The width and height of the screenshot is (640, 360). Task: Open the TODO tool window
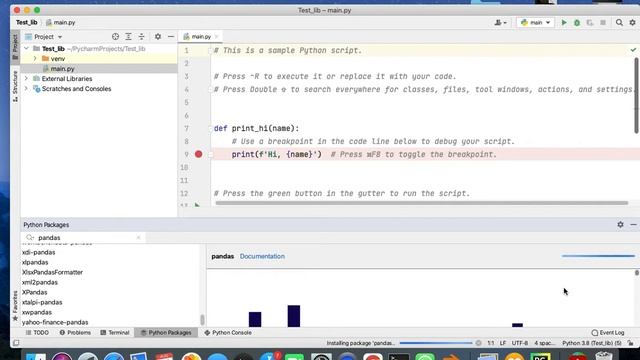[x=37, y=333]
